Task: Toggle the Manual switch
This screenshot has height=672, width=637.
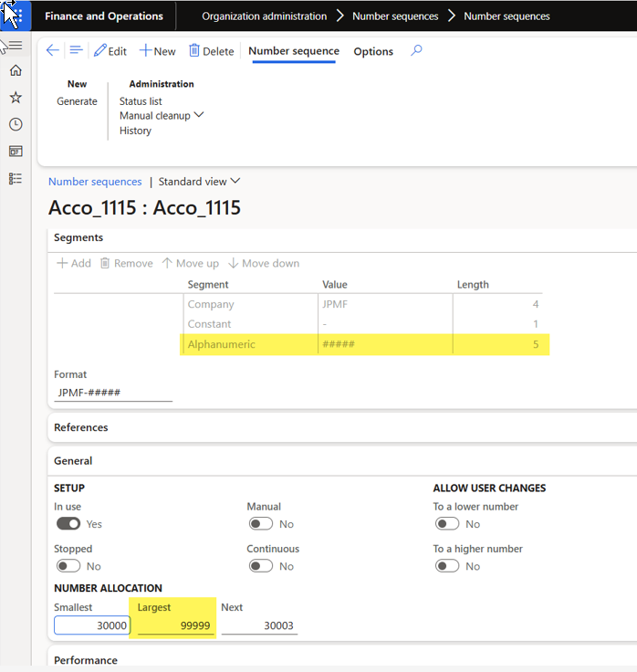Action: pyautogui.click(x=261, y=524)
